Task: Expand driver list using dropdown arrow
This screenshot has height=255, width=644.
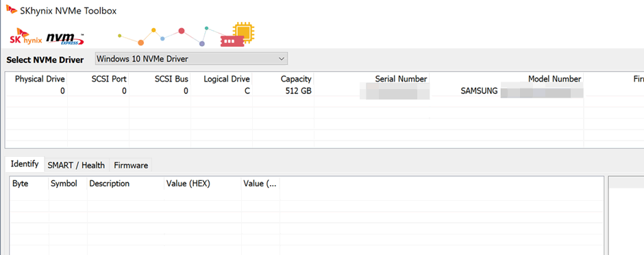Action: (x=282, y=59)
